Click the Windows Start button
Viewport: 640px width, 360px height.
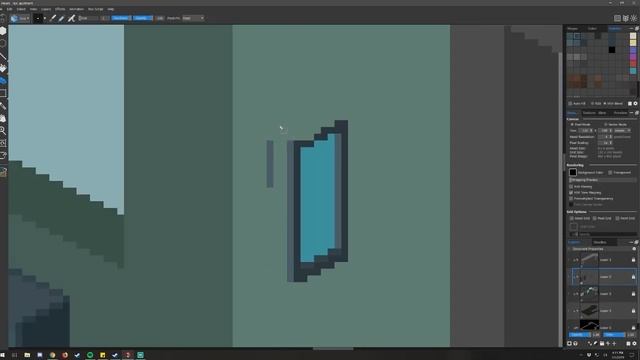pos(3,355)
